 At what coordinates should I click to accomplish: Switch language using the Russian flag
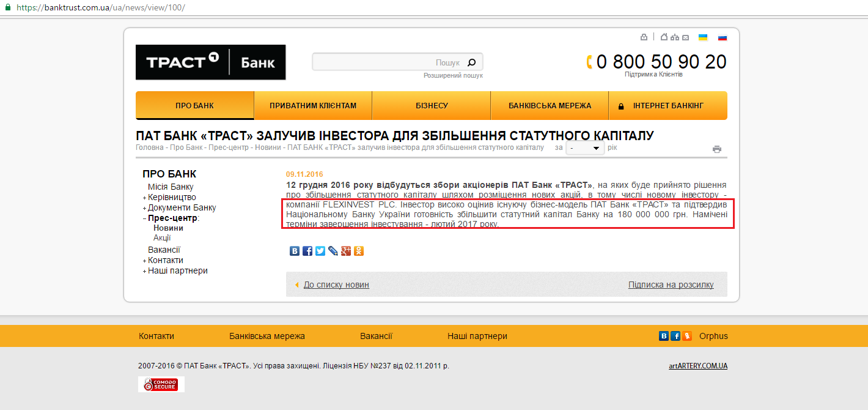pyautogui.click(x=722, y=37)
